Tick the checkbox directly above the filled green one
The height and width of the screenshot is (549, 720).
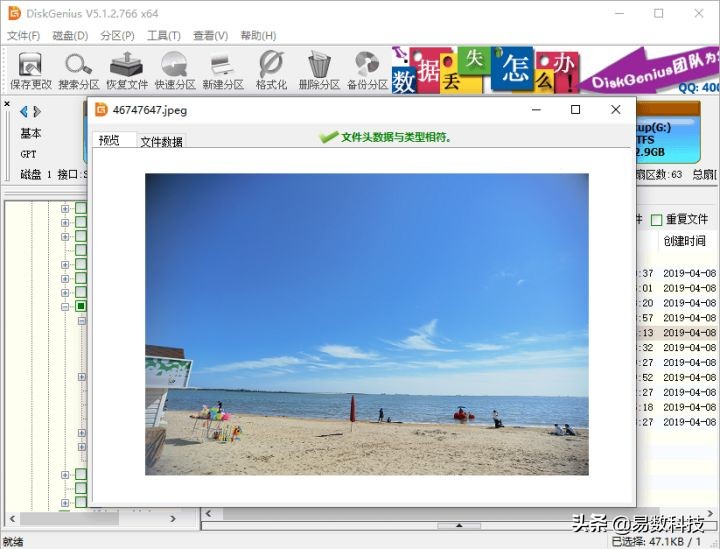(x=81, y=292)
